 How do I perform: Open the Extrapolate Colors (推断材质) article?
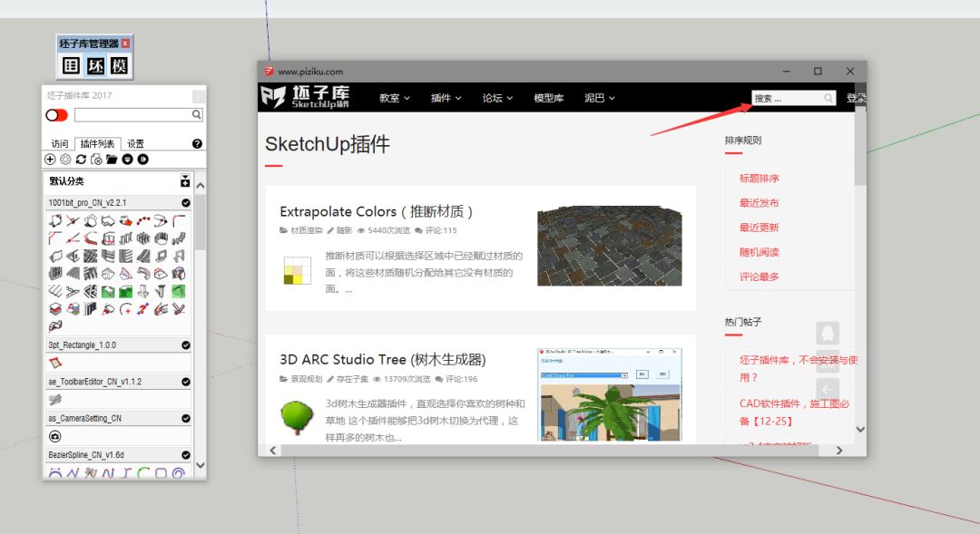click(x=376, y=212)
